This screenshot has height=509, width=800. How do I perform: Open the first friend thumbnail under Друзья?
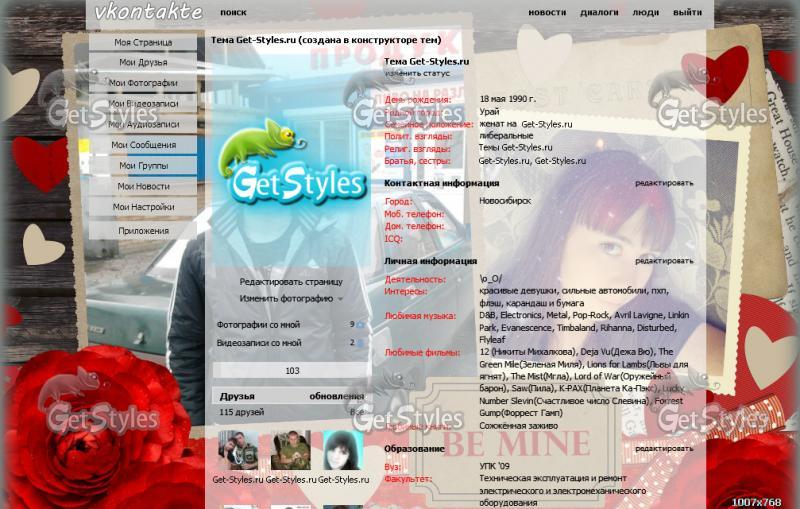(237, 451)
